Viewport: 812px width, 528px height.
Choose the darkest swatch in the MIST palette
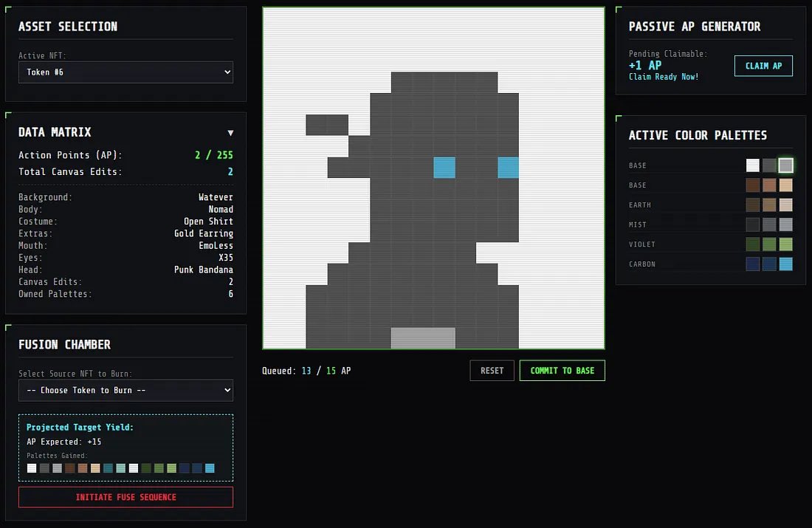[752, 224]
